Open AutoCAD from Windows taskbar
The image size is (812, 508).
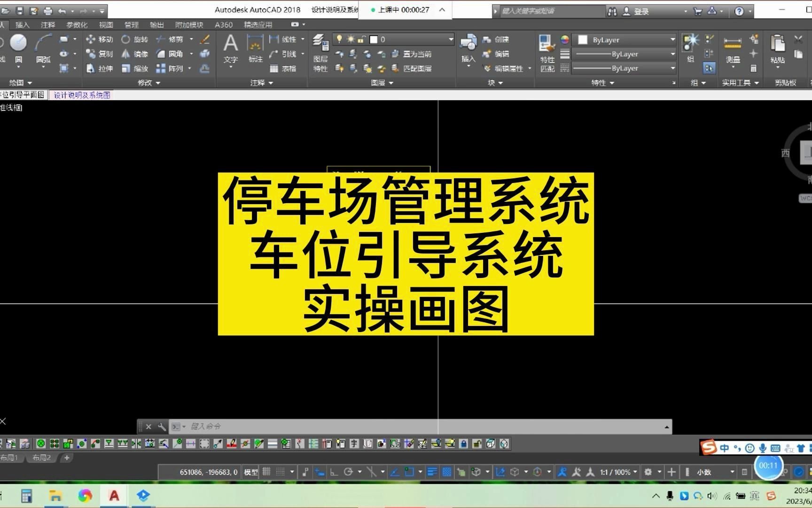(114, 495)
